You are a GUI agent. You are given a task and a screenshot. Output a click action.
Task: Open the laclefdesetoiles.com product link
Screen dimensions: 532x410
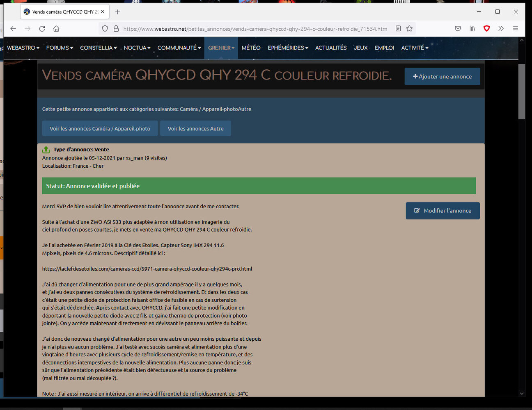(x=147, y=269)
